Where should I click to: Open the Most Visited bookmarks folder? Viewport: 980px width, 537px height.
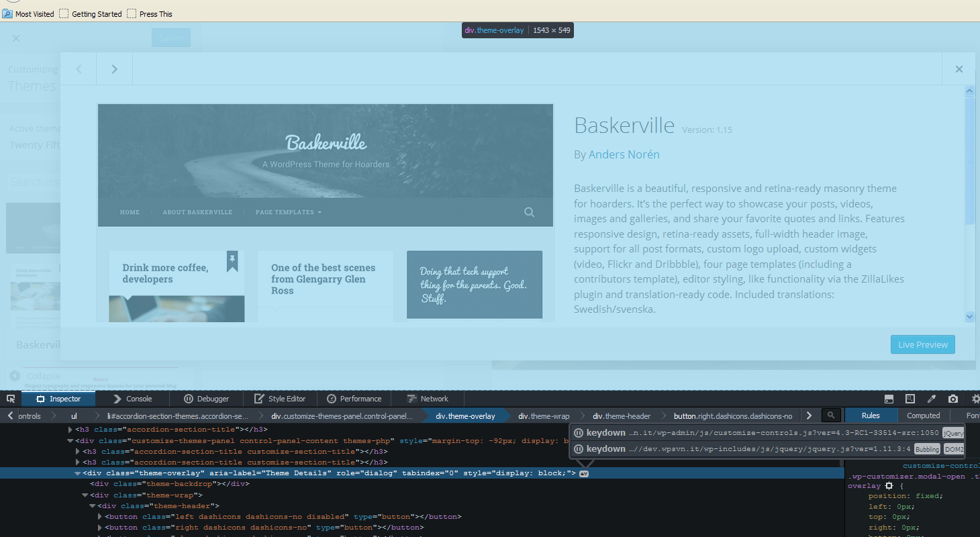28,13
